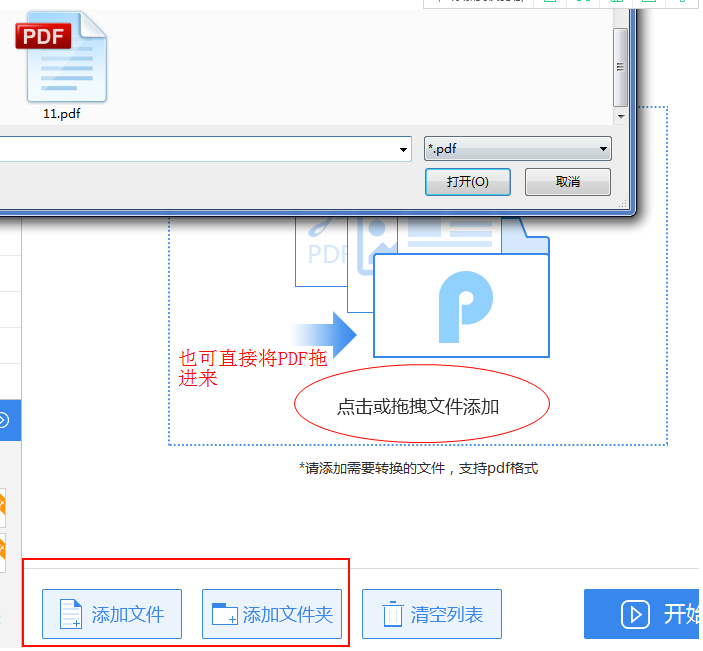
Task: Click the play icon on start button
Action: [x=635, y=614]
